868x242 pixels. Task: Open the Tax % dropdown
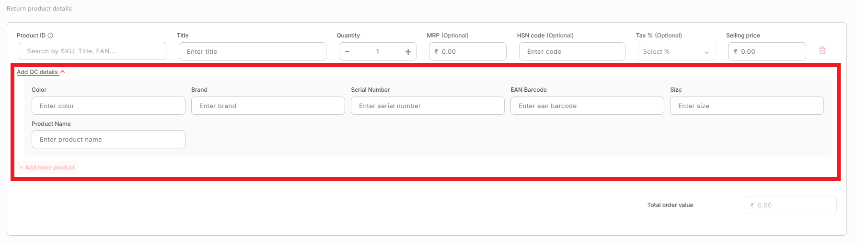tap(676, 51)
